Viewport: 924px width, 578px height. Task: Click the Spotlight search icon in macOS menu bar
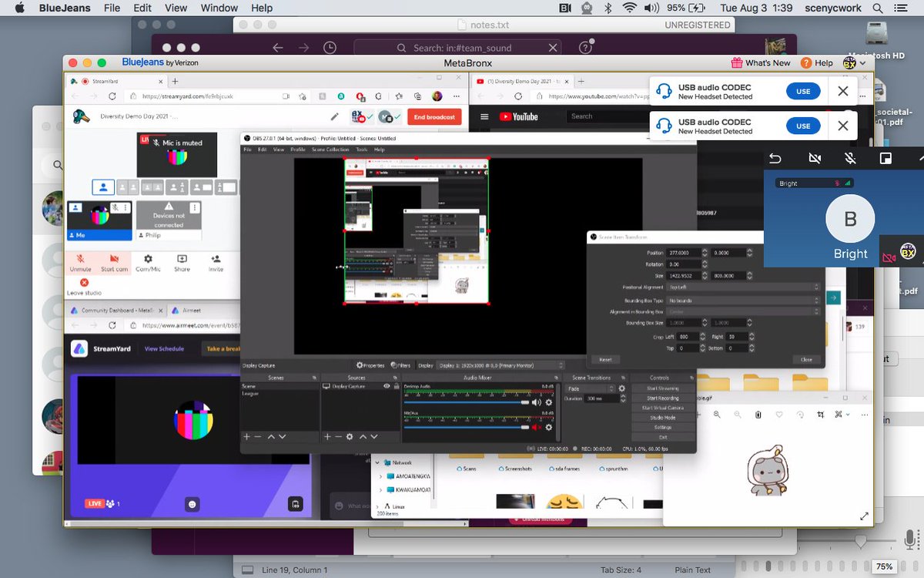878,8
